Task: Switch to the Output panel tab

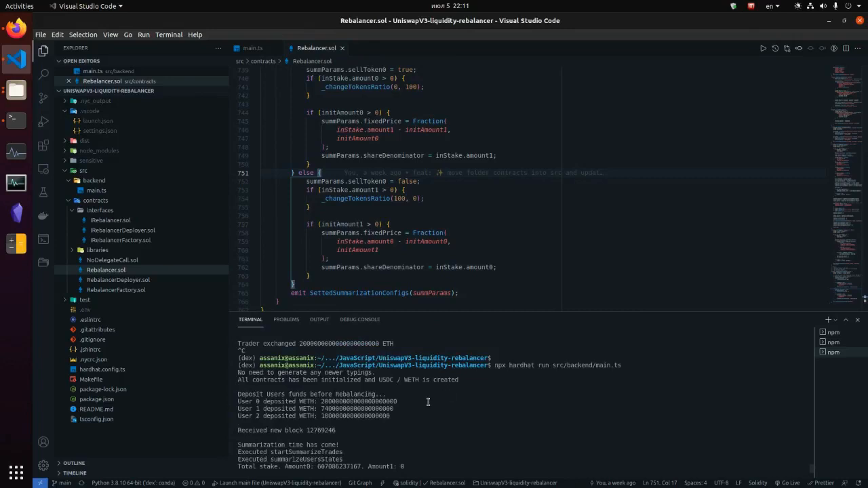Action: point(319,319)
